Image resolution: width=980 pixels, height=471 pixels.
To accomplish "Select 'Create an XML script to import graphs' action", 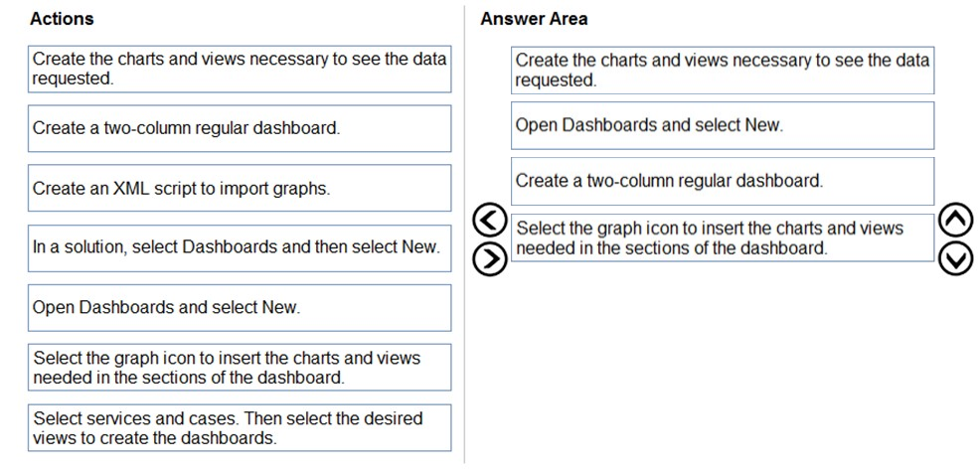I will (x=239, y=188).
